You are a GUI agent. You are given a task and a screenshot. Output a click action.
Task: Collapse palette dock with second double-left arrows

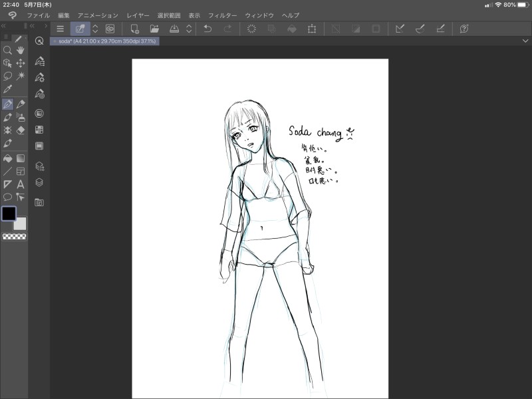tap(32, 26)
